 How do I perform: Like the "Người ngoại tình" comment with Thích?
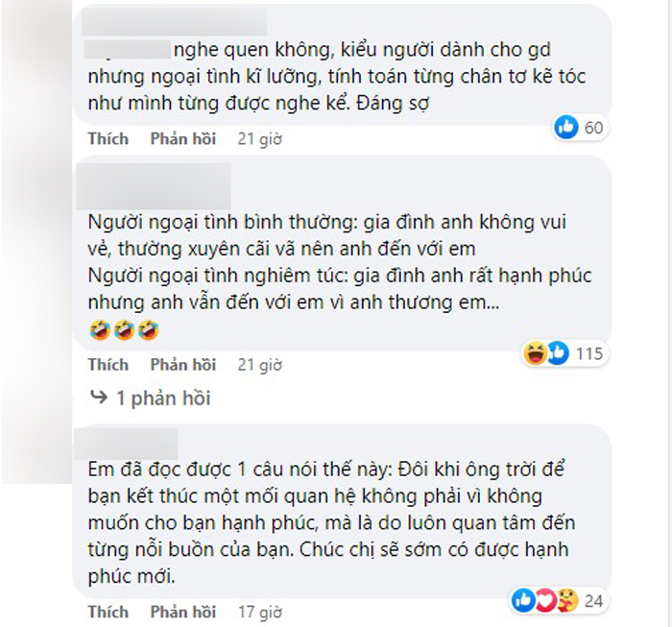tap(108, 365)
